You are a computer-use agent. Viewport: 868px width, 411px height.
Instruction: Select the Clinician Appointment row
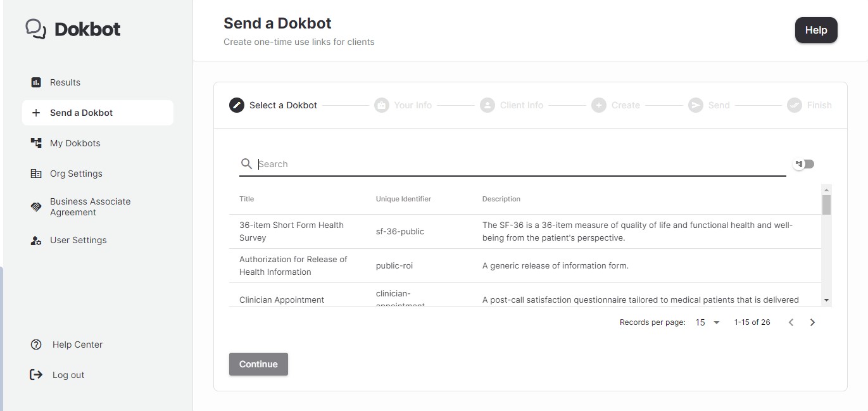525,295
